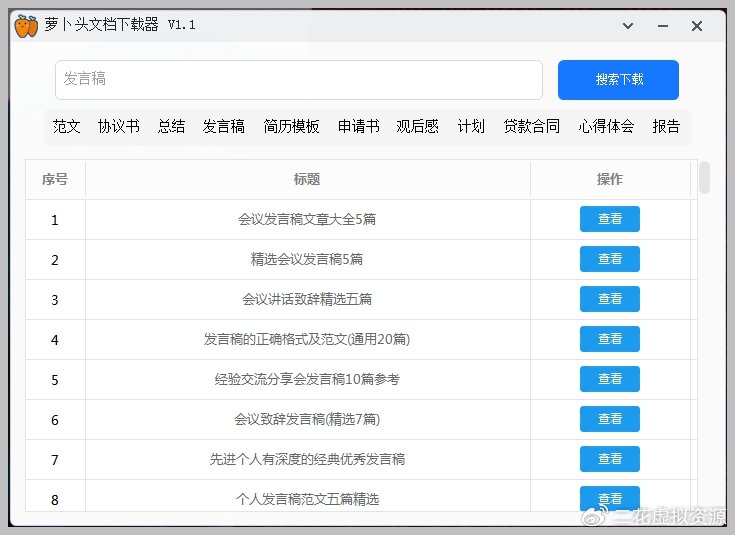Image resolution: width=735 pixels, height=535 pixels.
Task: Select the 协议书 category tab
Action: pos(118,126)
